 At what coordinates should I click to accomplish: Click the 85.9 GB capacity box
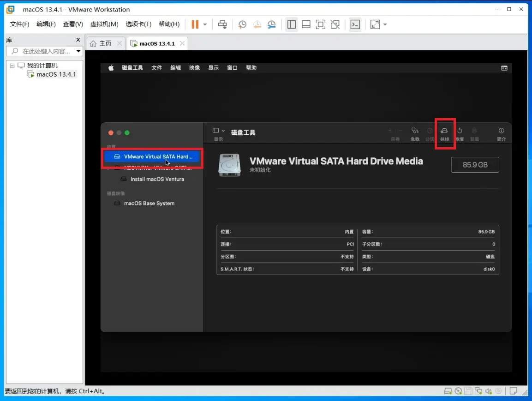pos(475,165)
